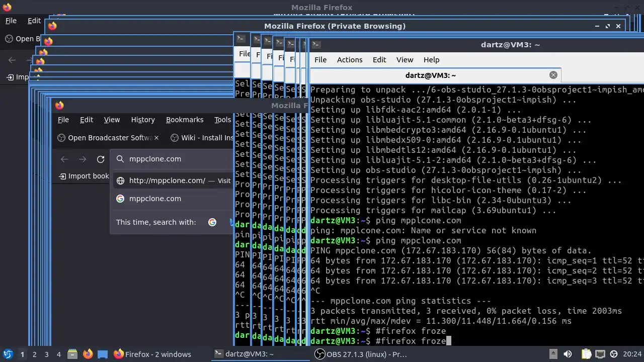The image size is (644, 362).
Task: Open View menu in front Firefox window
Action: (x=112, y=120)
